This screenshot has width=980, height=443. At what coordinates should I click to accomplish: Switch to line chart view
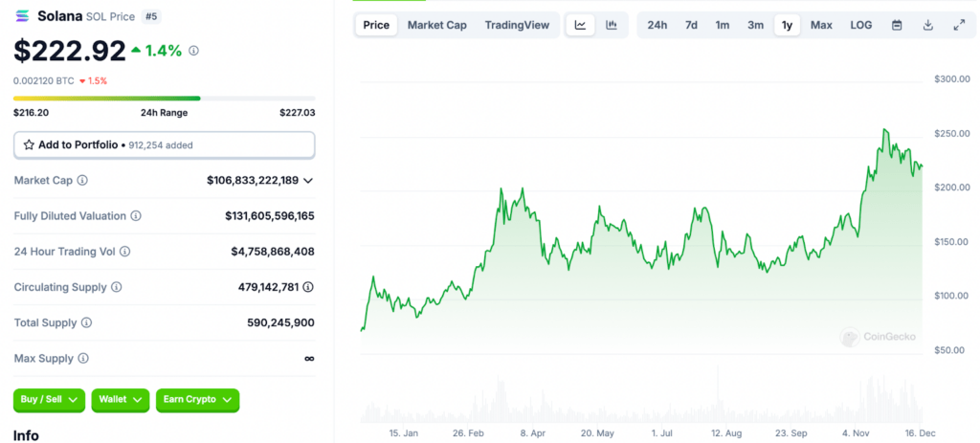click(x=580, y=25)
